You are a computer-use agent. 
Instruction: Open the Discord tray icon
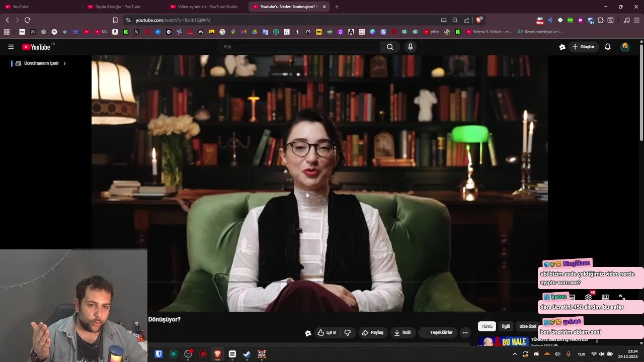click(x=536, y=354)
